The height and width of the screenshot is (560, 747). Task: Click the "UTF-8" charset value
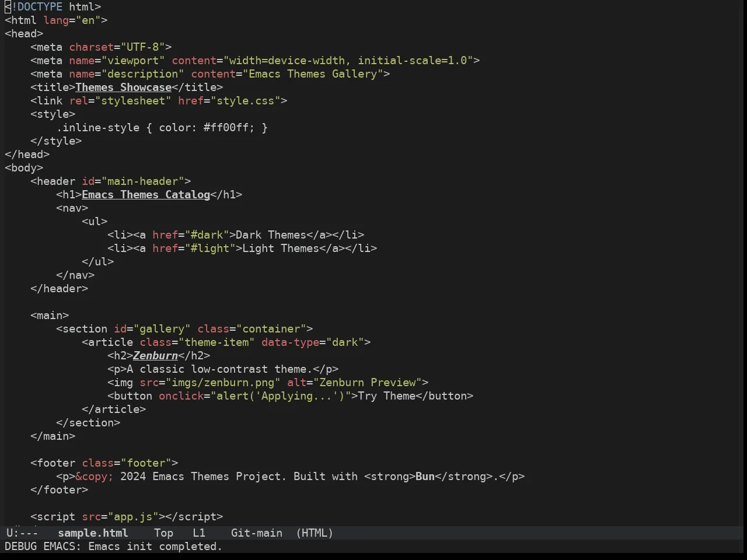click(x=143, y=47)
